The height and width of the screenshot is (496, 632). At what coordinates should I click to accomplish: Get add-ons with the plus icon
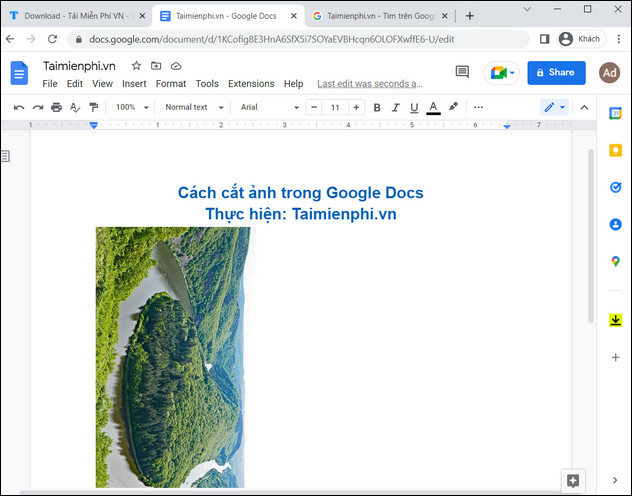615,357
